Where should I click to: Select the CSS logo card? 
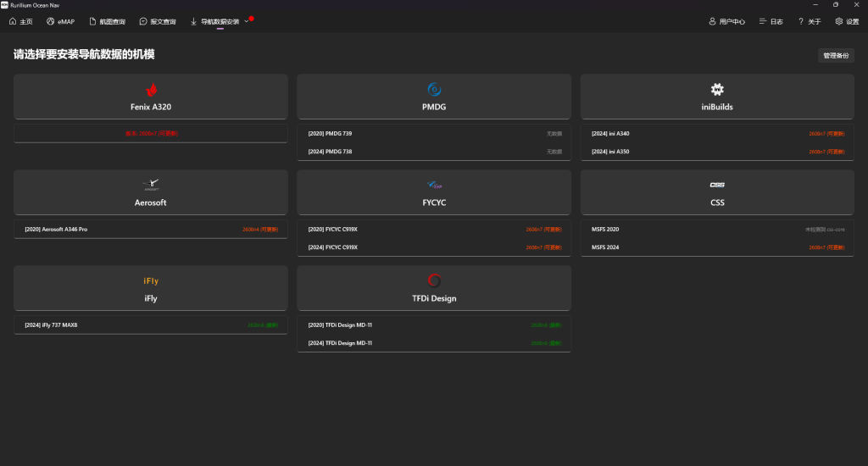pos(717,192)
